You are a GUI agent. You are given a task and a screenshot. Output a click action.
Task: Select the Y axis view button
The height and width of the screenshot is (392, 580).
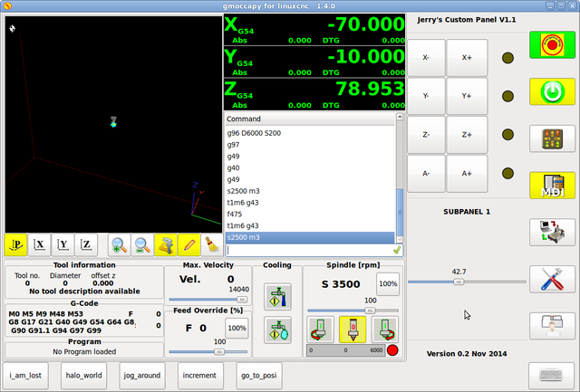[x=63, y=244]
